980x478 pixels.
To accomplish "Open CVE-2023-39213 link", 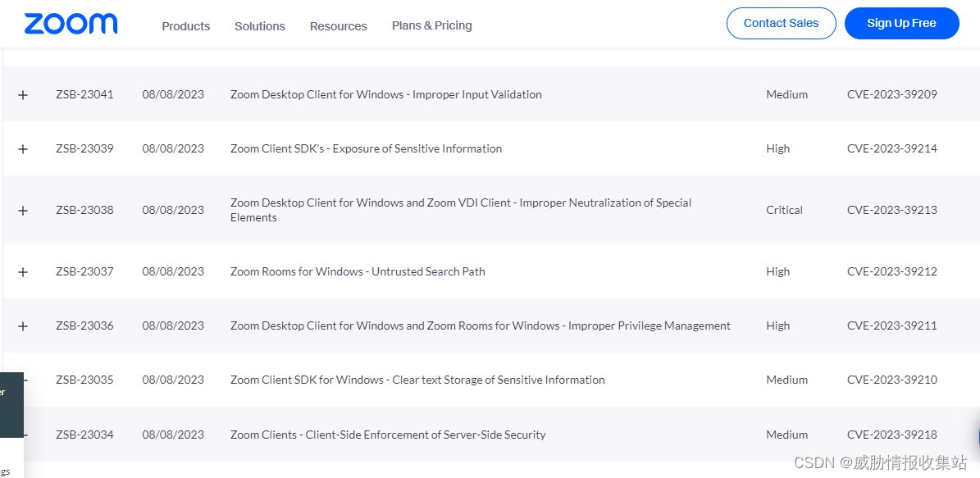I will click(x=892, y=210).
